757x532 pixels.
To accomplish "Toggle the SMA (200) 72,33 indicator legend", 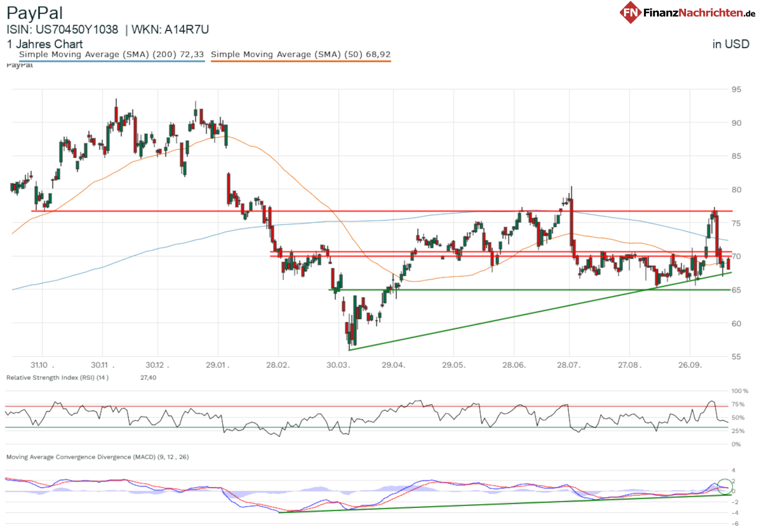I will pyautogui.click(x=111, y=54).
